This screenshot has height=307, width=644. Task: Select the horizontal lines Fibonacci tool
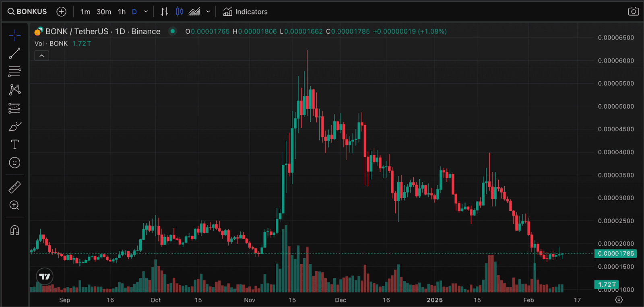[15, 71]
